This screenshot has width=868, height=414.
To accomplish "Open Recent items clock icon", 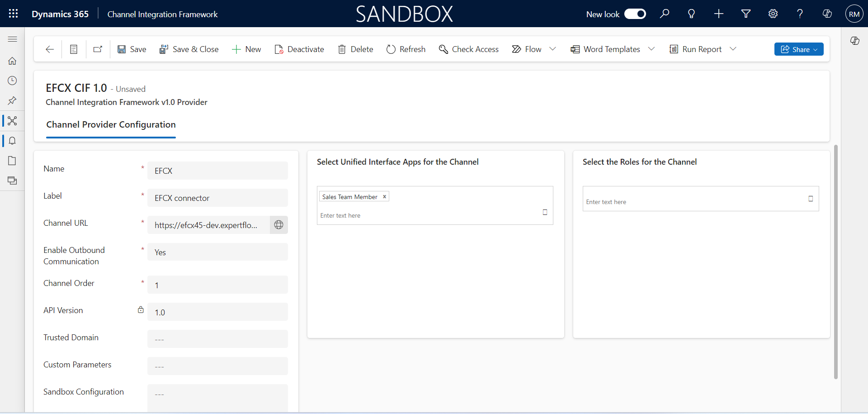I will [x=12, y=81].
